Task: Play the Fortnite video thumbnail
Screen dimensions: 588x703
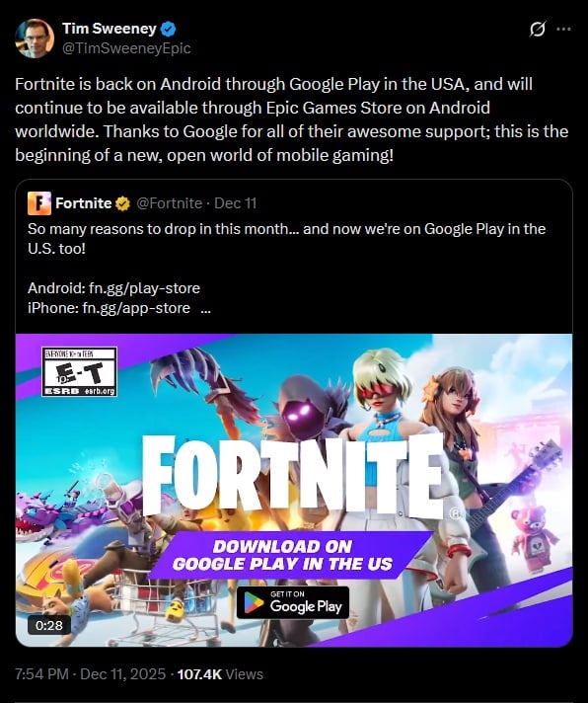Action: tap(294, 490)
